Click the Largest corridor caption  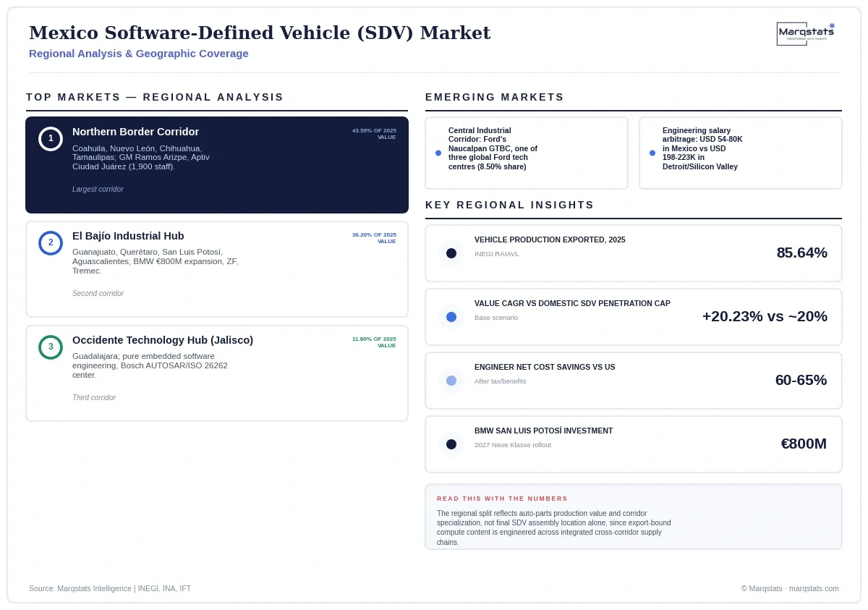tap(98, 190)
